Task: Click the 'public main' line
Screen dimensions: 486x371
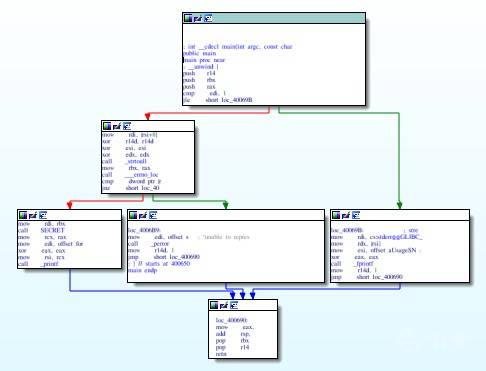Action: point(200,53)
